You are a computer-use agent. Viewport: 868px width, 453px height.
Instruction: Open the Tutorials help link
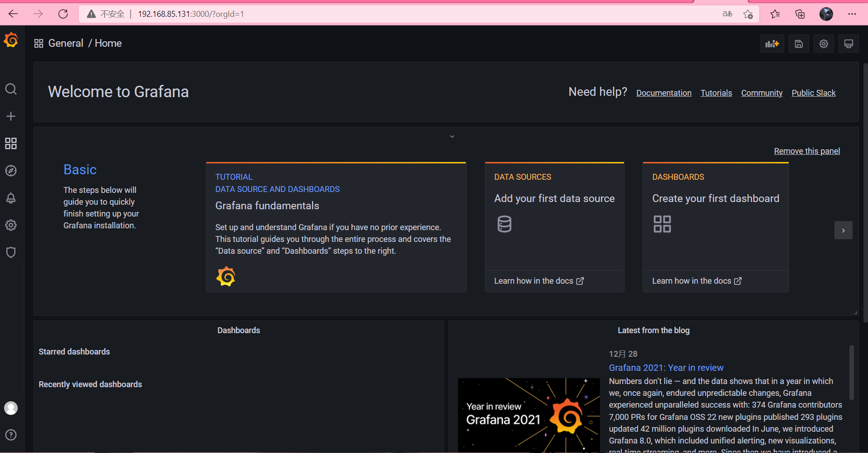pos(716,93)
